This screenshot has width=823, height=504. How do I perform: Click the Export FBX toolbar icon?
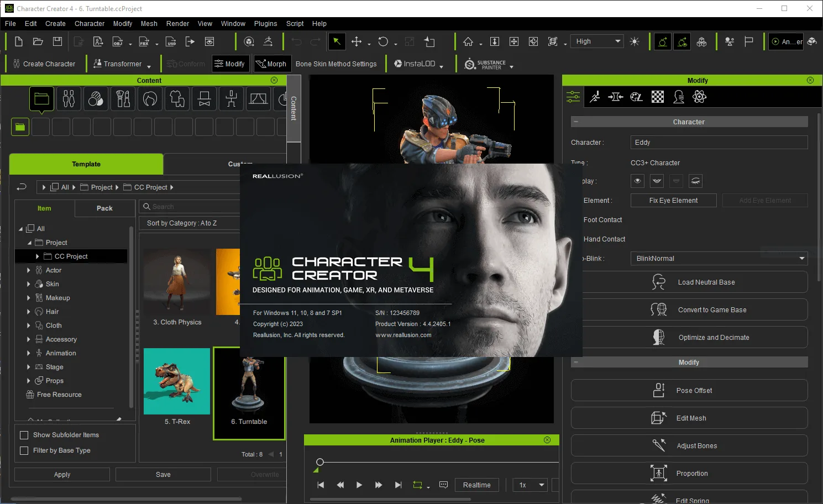(x=144, y=41)
